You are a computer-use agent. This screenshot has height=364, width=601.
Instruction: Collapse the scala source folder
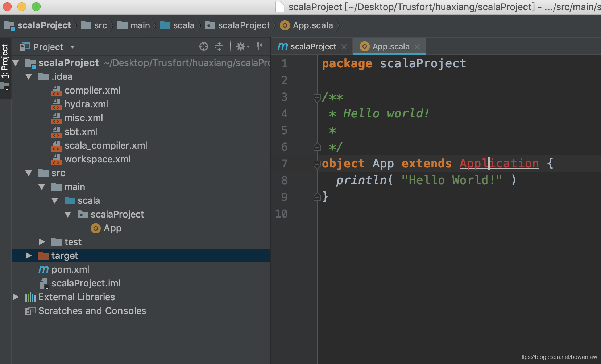pyautogui.click(x=55, y=201)
